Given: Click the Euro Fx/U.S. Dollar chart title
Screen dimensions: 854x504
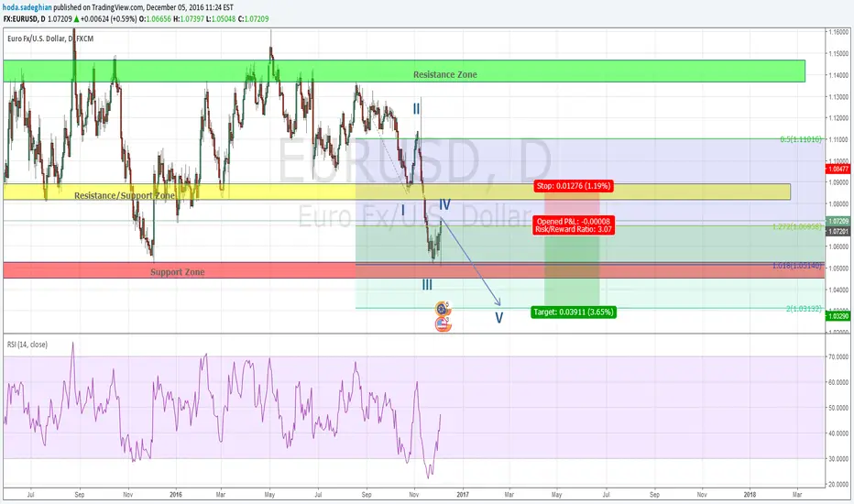Looking at the screenshot, I should (x=50, y=38).
